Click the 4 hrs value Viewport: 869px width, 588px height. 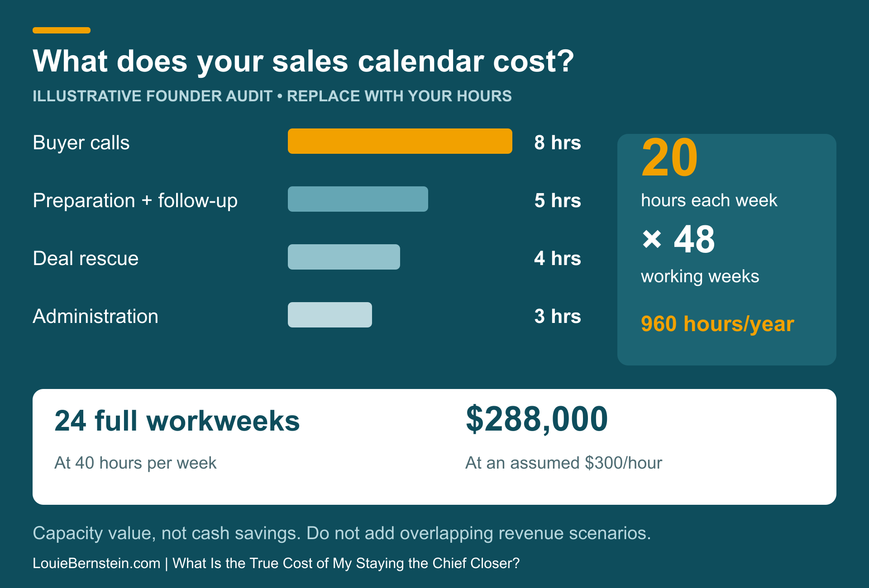[x=557, y=258]
